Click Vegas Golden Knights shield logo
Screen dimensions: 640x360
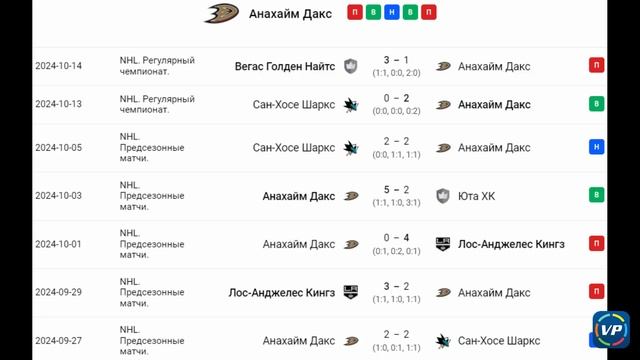tap(351, 66)
